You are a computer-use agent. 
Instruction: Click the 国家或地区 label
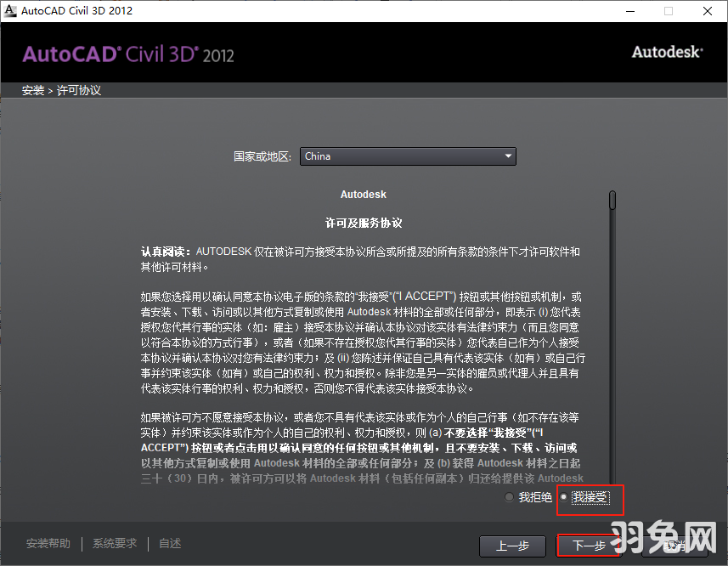[262, 156]
